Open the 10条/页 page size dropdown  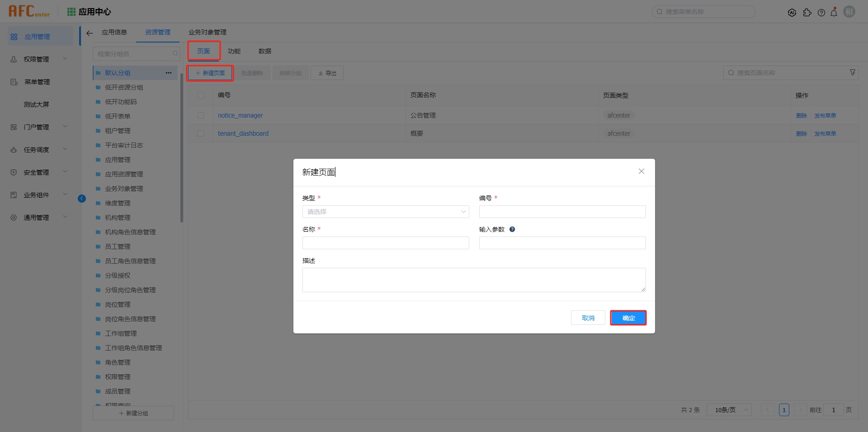pos(729,410)
